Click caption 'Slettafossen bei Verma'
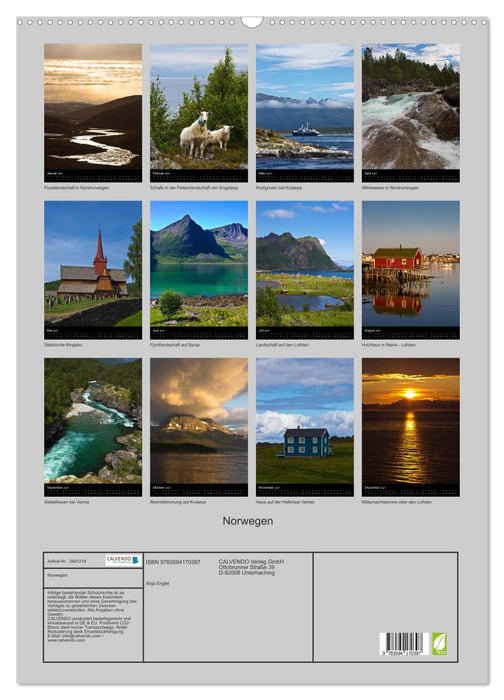 [x=67, y=502]
